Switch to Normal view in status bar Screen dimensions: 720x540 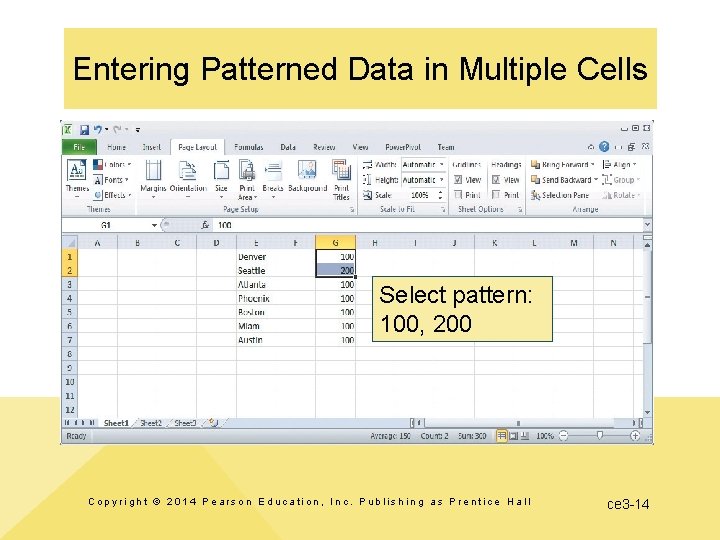501,436
